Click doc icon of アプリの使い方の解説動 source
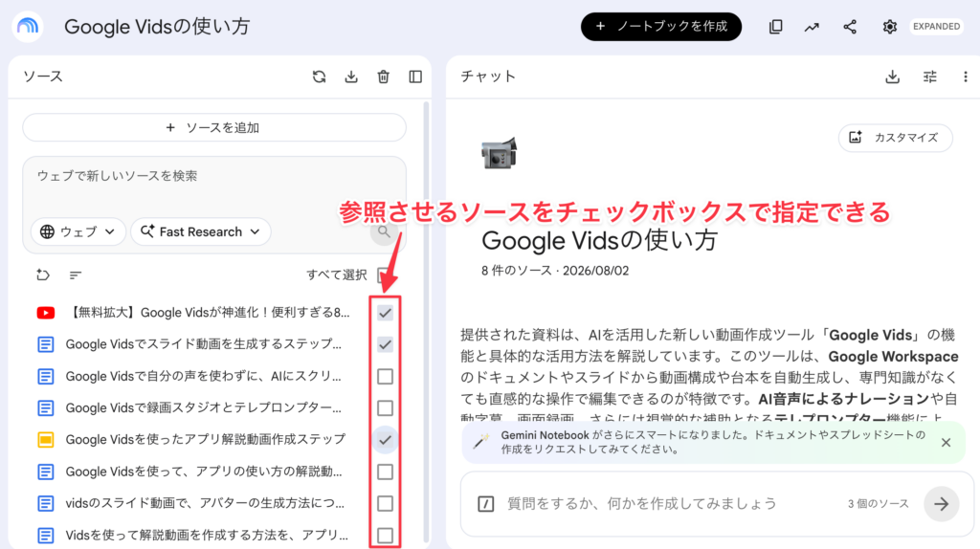Screen dimensions: 980x549 click(x=46, y=472)
